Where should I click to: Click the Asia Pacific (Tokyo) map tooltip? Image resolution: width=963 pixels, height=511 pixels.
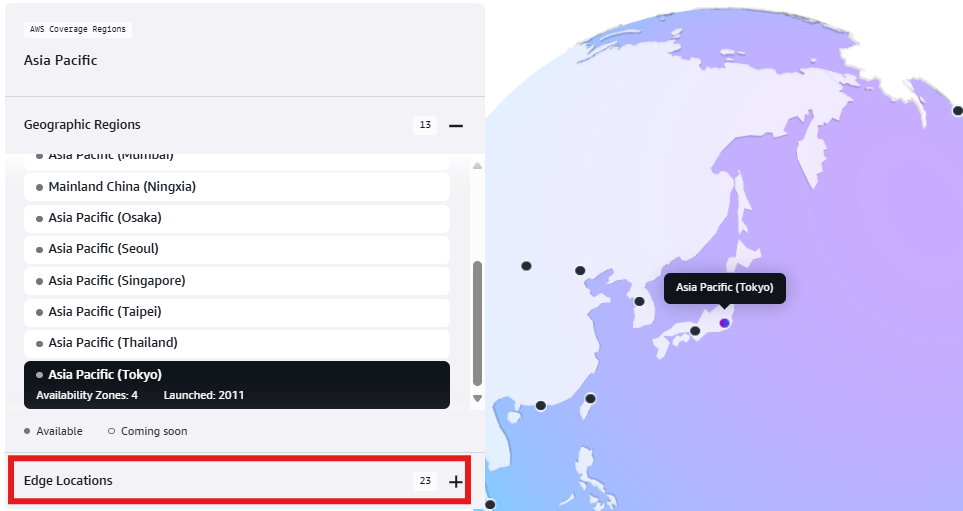tap(725, 288)
